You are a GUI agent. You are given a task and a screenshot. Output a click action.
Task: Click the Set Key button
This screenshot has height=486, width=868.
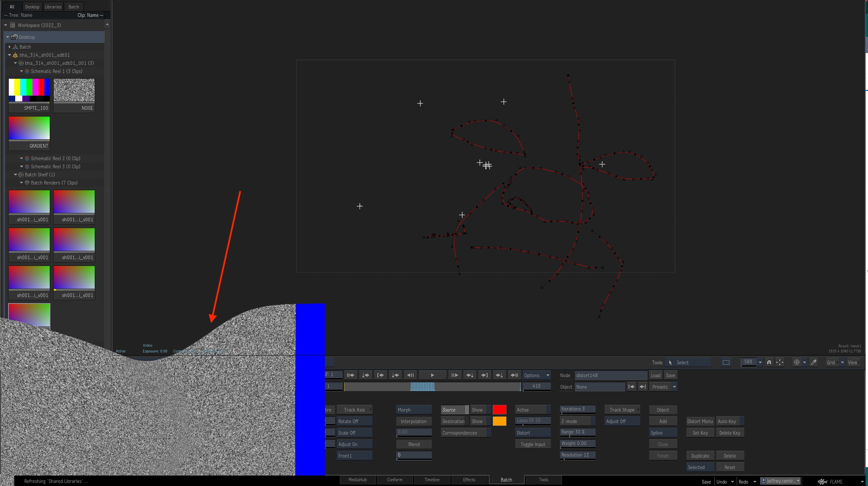[x=700, y=433]
